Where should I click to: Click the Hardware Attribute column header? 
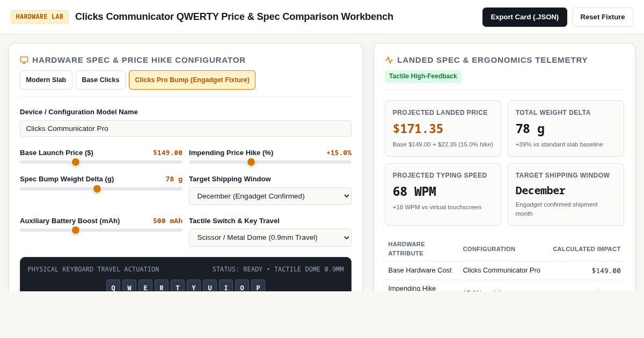tap(407, 249)
